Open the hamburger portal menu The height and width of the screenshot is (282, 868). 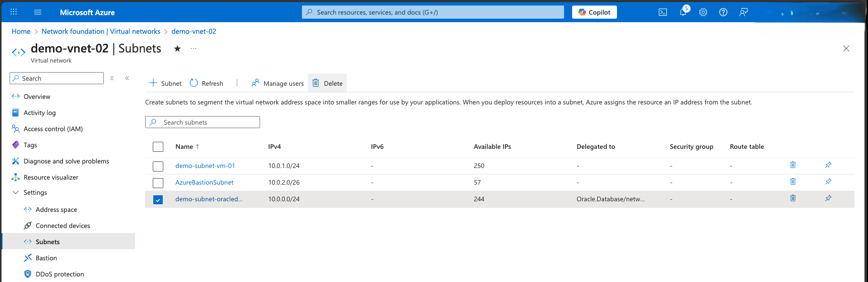[38, 12]
